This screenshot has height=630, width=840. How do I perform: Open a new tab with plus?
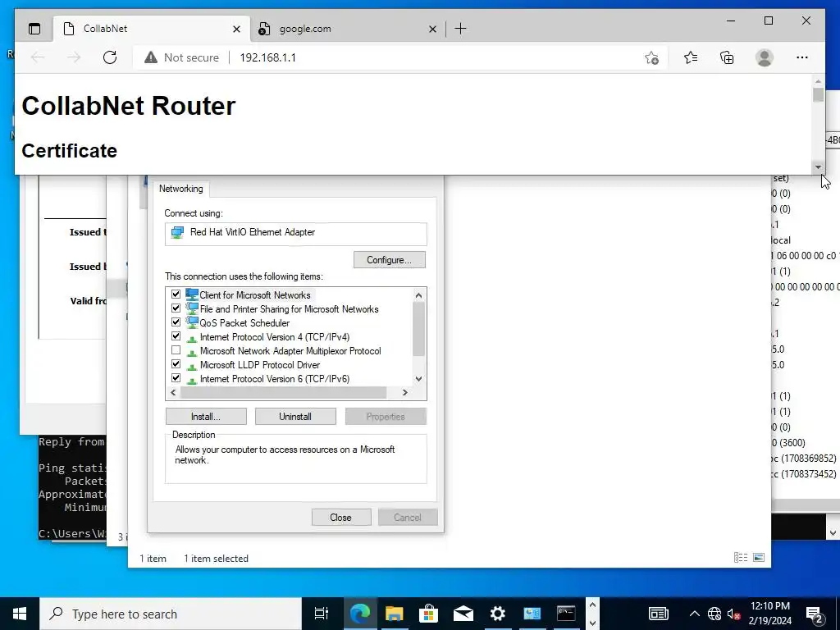(x=460, y=29)
